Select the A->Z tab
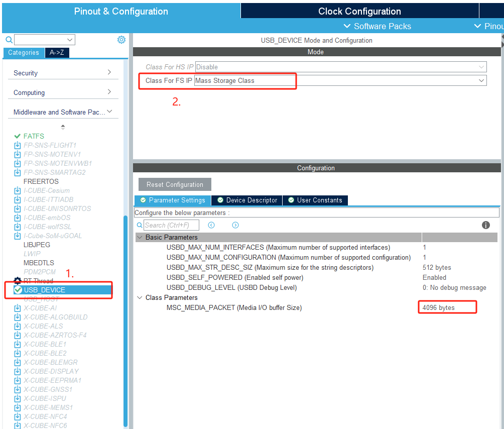The image size is (504, 429). 57,52
